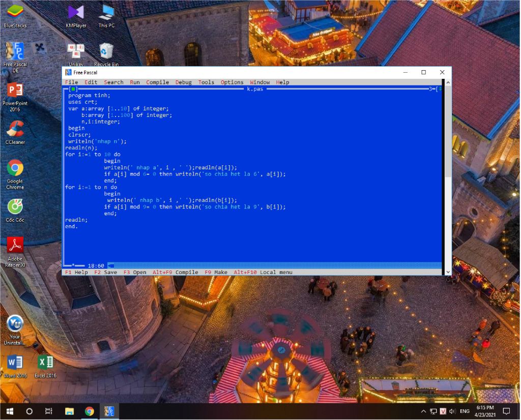521x420 pixels.
Task: Click the console window scroll down arrow
Action: pos(448,272)
